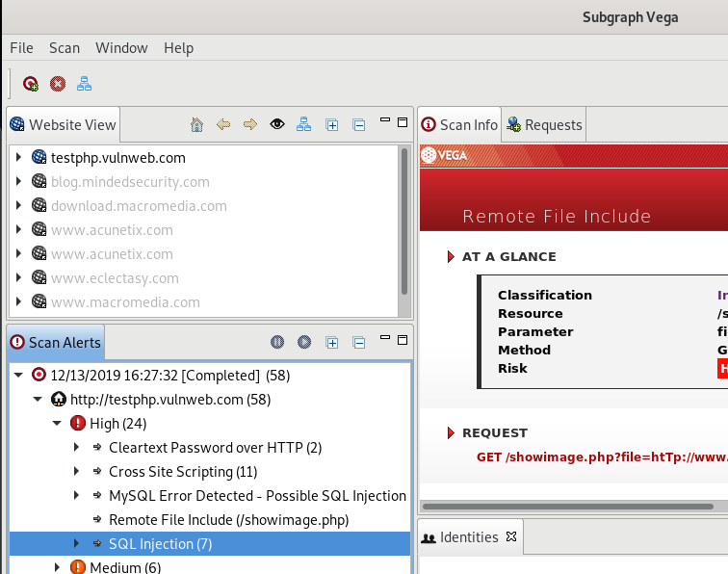
Task: Open the Help menu
Action: coord(179,48)
